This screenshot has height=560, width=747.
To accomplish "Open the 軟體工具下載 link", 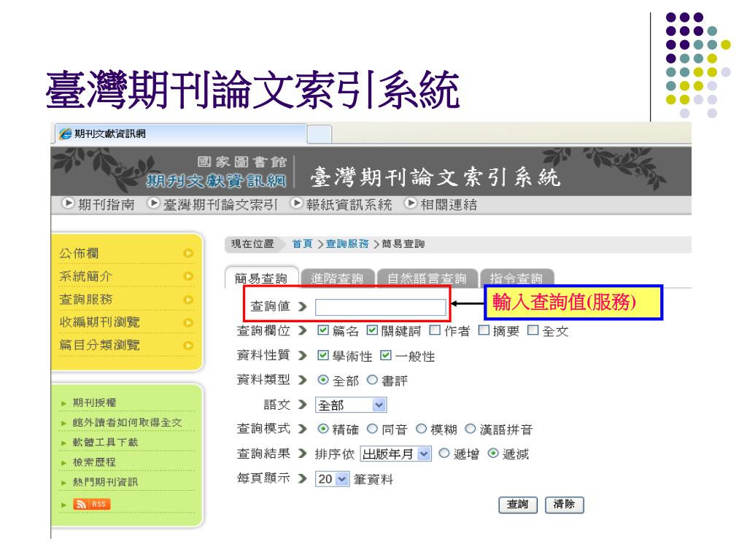I will [105, 443].
